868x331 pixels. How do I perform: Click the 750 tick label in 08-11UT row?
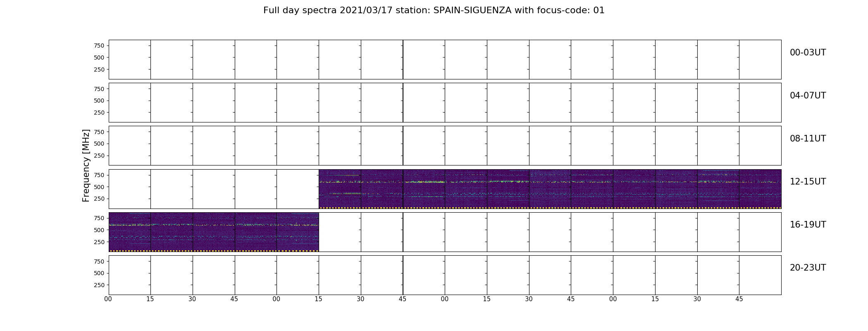pyautogui.click(x=99, y=132)
